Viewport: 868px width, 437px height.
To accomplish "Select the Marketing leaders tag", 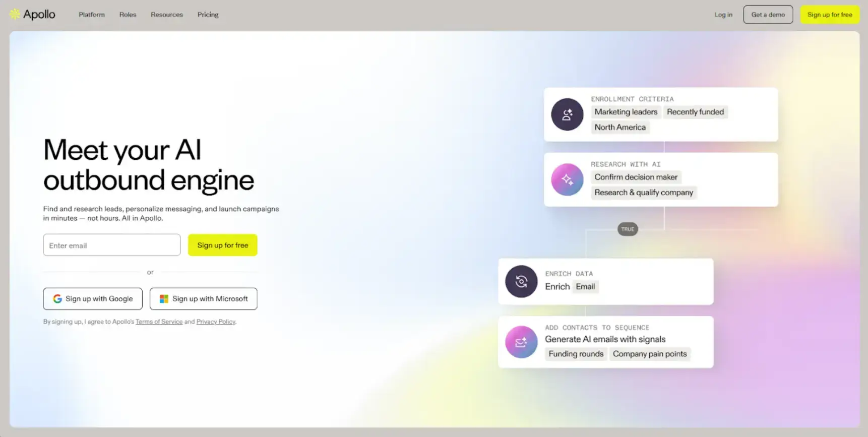I will (626, 112).
